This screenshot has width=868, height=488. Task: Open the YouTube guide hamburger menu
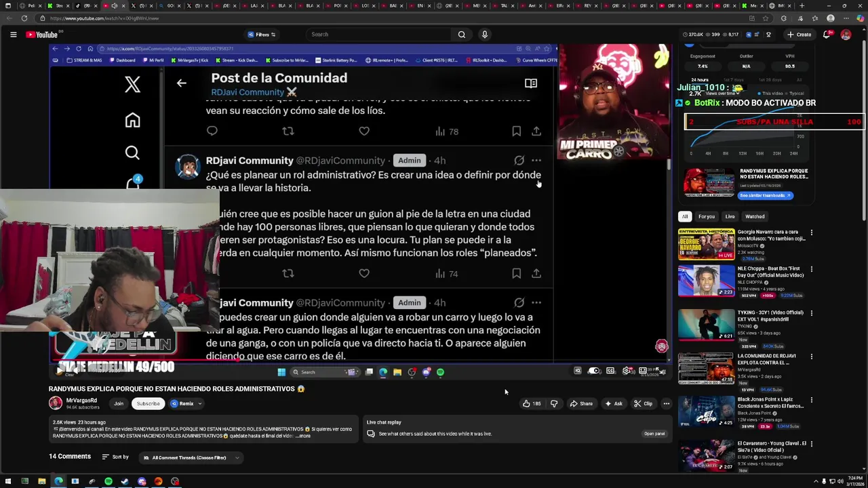pos(13,35)
